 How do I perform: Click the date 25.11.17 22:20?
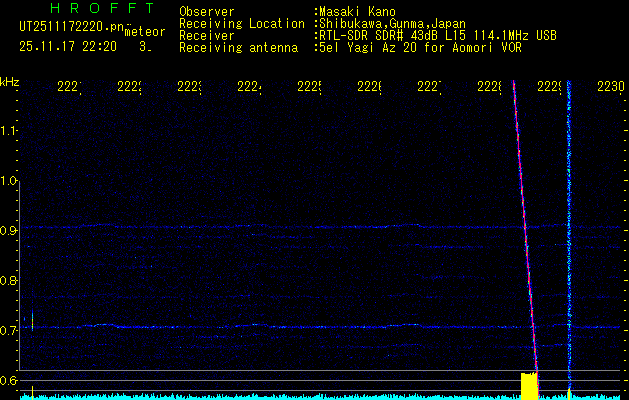click(x=68, y=46)
